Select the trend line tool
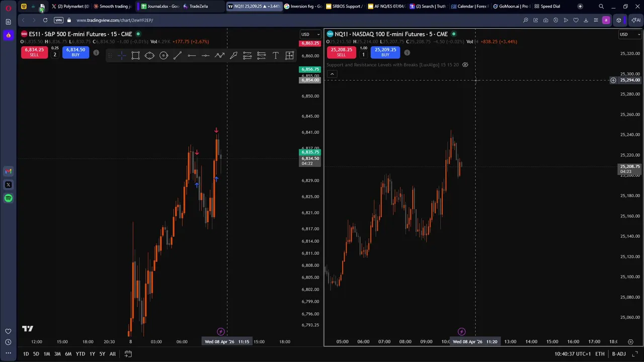 click(x=177, y=55)
